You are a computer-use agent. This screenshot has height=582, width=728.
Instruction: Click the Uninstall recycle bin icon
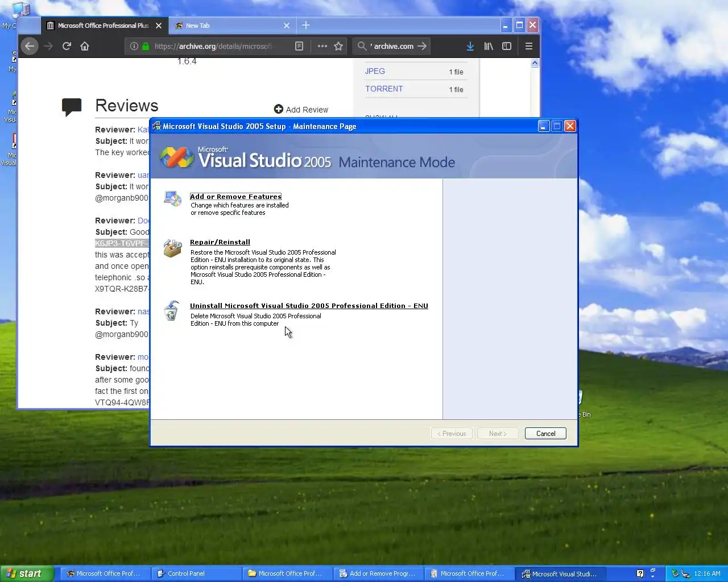coord(172,311)
